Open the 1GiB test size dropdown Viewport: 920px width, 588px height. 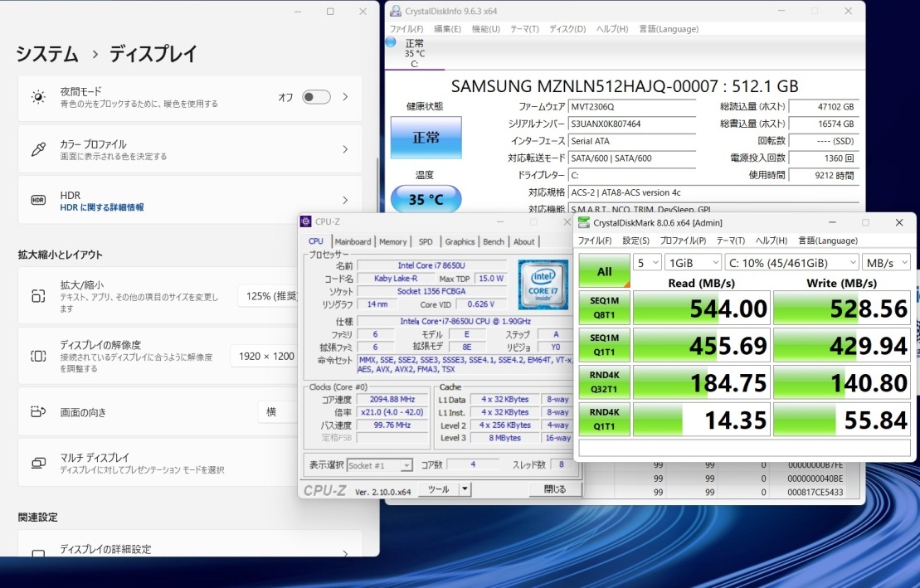(693, 263)
